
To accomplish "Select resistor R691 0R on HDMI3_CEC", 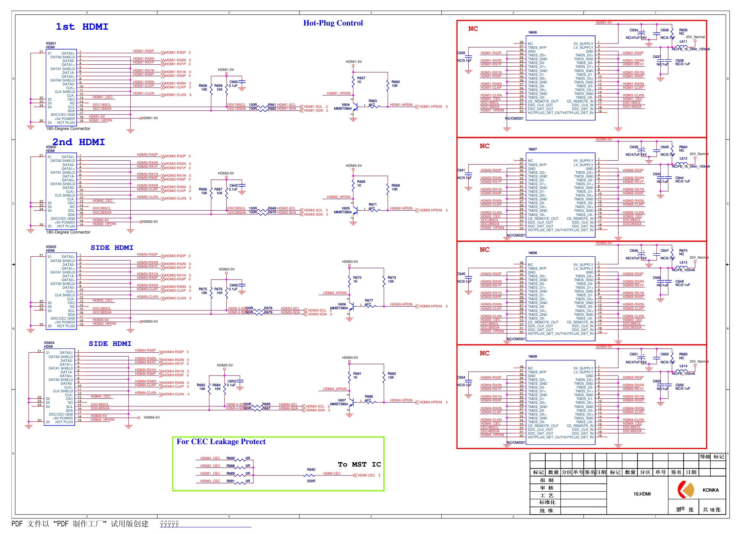I will pos(240,483).
